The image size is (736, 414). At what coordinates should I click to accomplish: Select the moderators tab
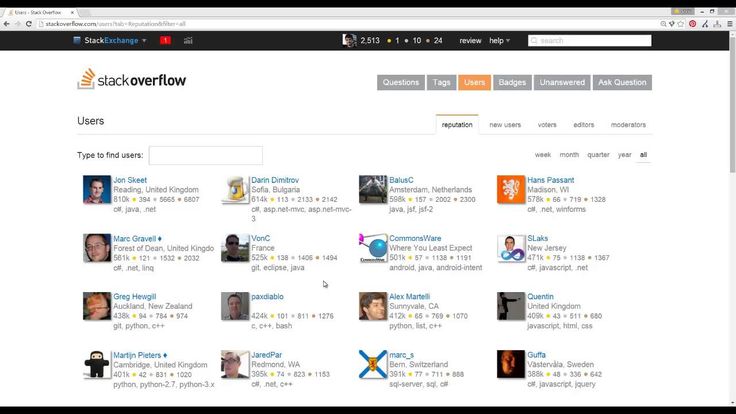[628, 125]
